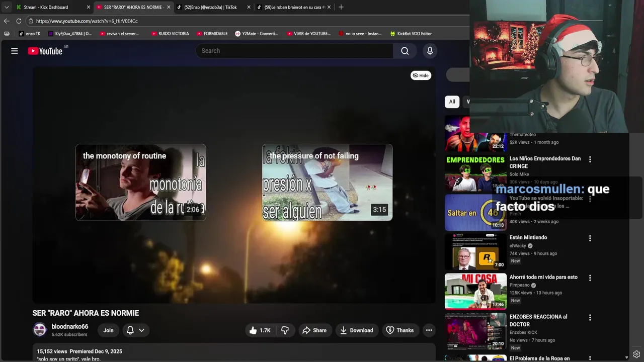Image resolution: width=644 pixels, height=362 pixels.
Task: Open 'RUIDO VICTORIA' bookmark
Action: (170, 34)
